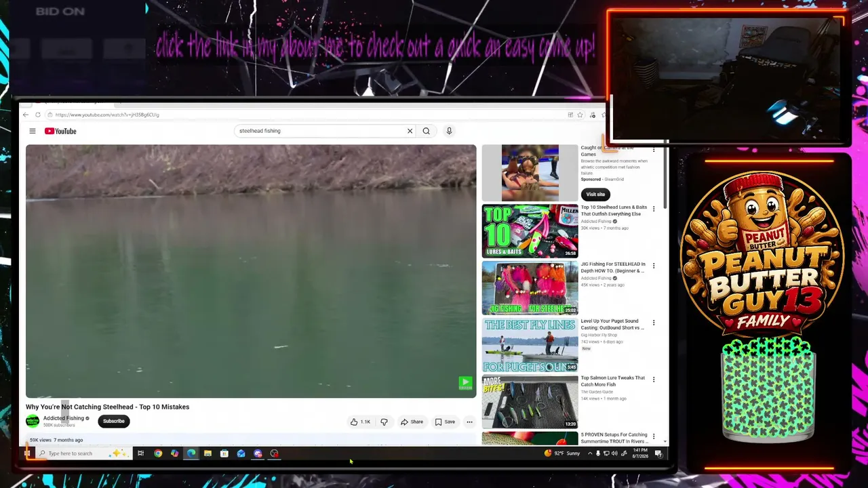The image size is (868, 488).
Task: Click Gig Harbor Fly Shop channel name
Action: [599, 335]
